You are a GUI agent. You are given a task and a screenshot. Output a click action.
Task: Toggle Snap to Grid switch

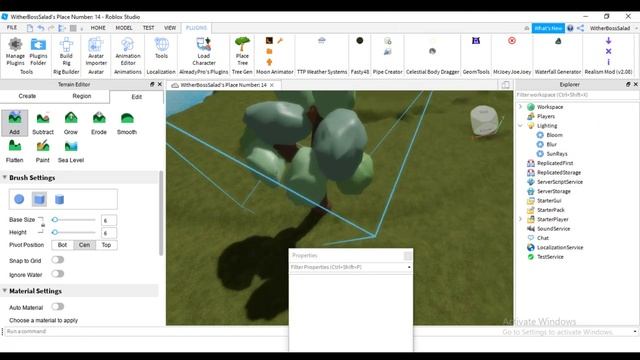click(x=58, y=260)
